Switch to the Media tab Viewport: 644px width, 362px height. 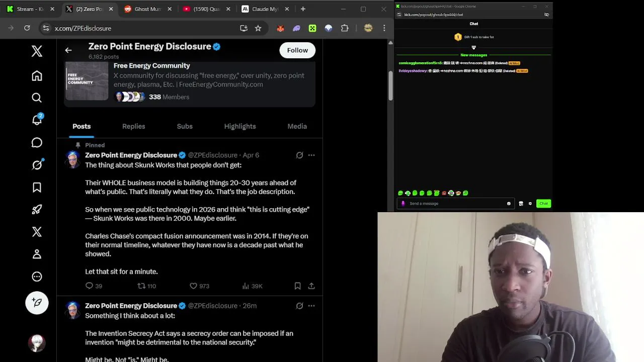[297, 126]
